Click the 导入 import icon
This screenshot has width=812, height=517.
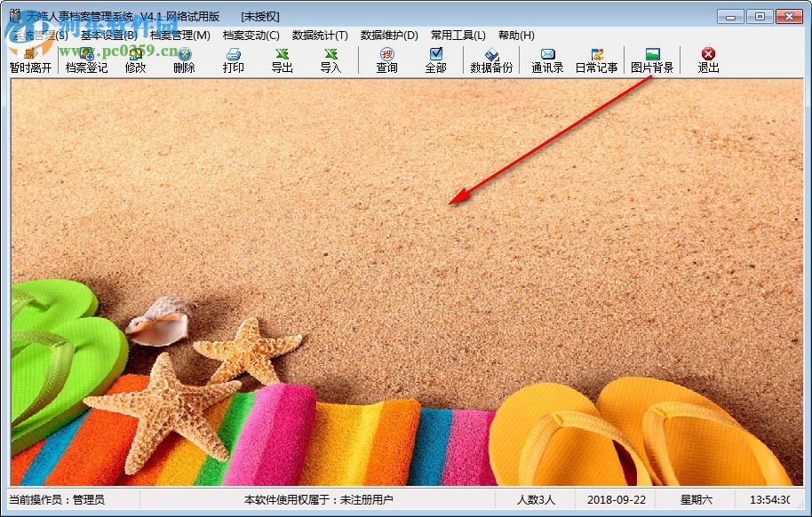coord(330,60)
